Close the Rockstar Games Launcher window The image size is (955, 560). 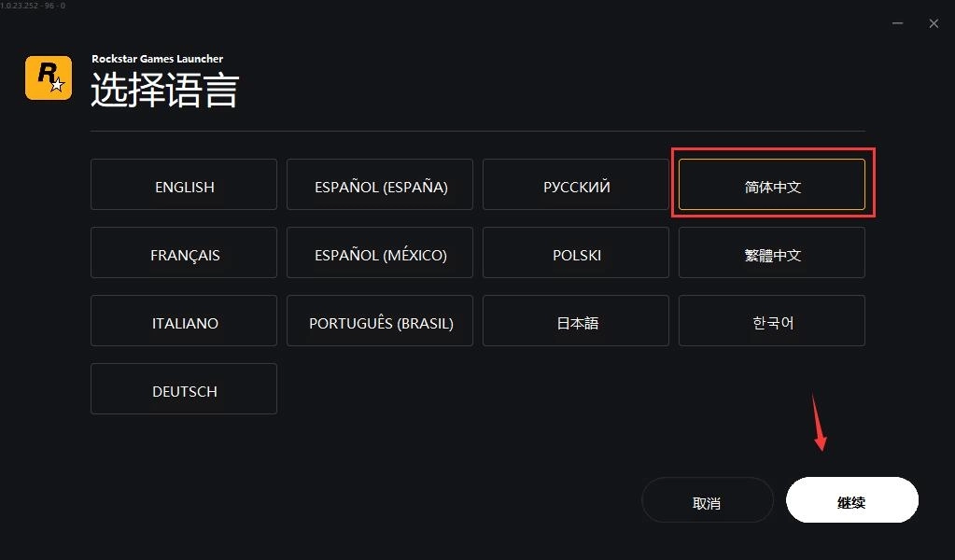point(934,23)
